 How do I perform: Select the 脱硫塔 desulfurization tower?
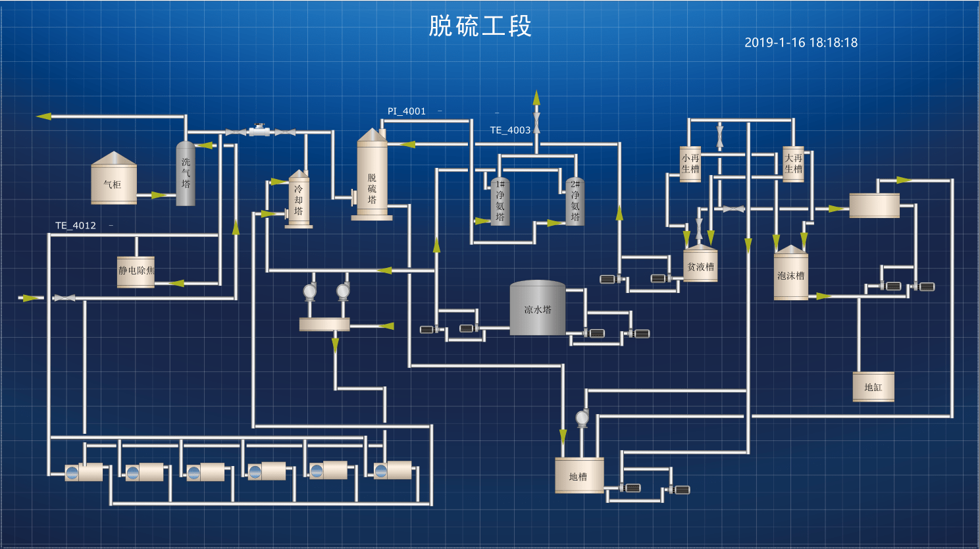pyautogui.click(x=372, y=174)
